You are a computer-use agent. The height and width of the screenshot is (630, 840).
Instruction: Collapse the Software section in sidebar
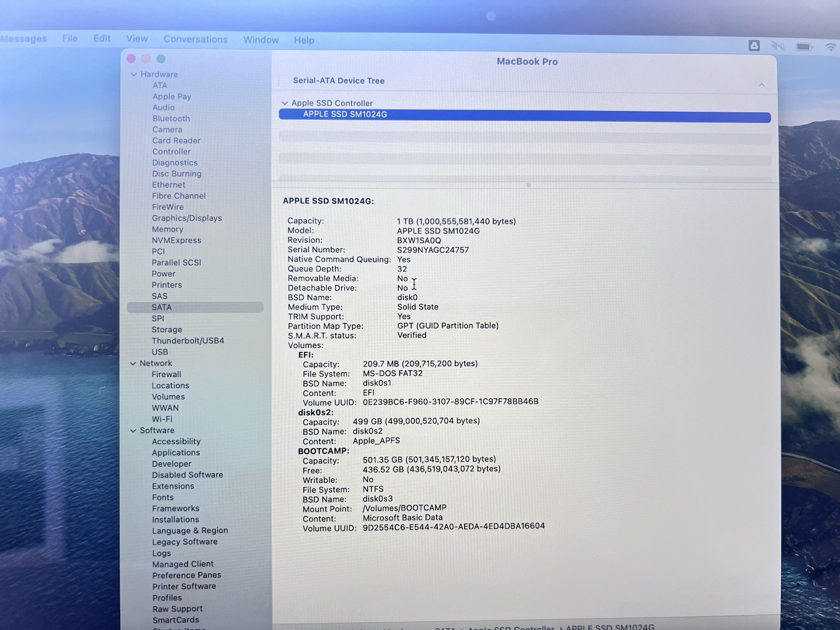coord(133,430)
